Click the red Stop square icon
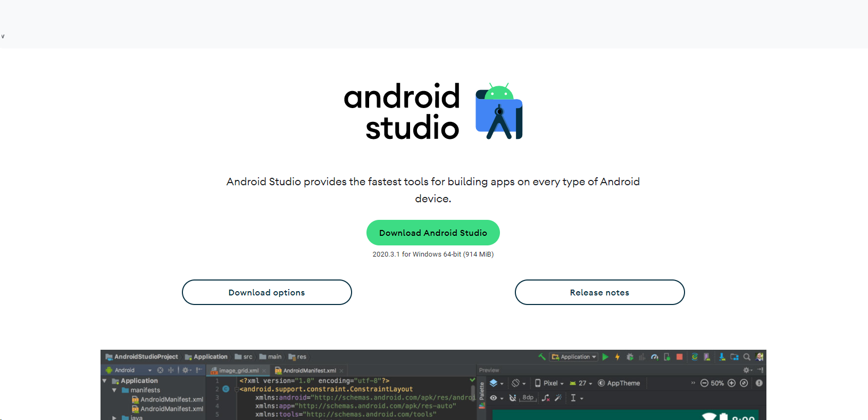The image size is (868, 420). (679, 357)
